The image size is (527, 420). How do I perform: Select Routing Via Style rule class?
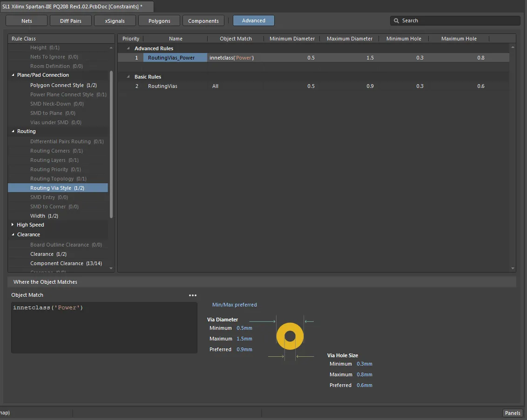[58, 188]
